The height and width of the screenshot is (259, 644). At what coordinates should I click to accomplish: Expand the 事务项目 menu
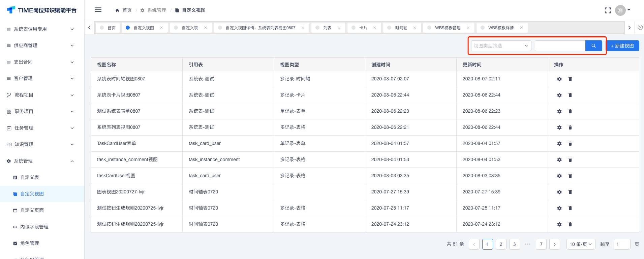click(x=42, y=111)
